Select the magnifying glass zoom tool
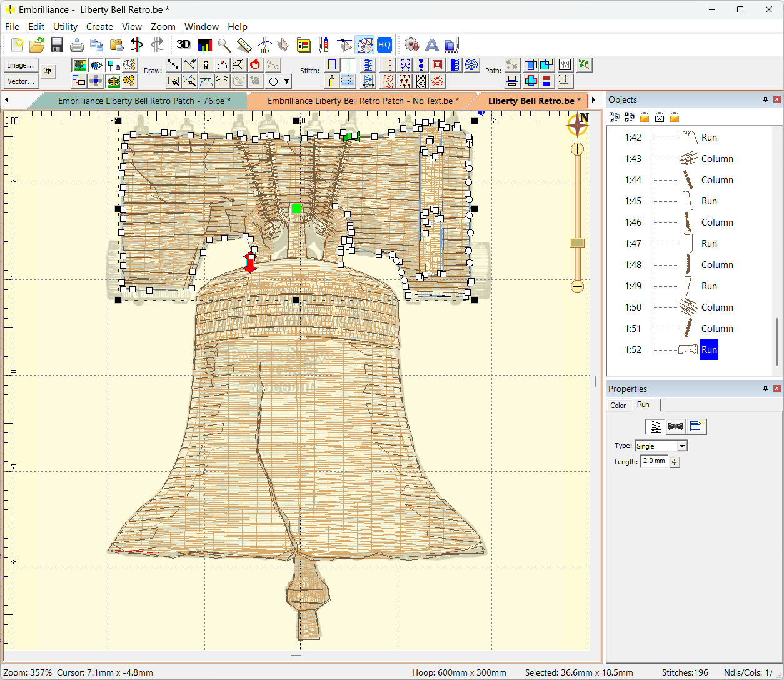This screenshot has height=680, width=784. coord(224,44)
